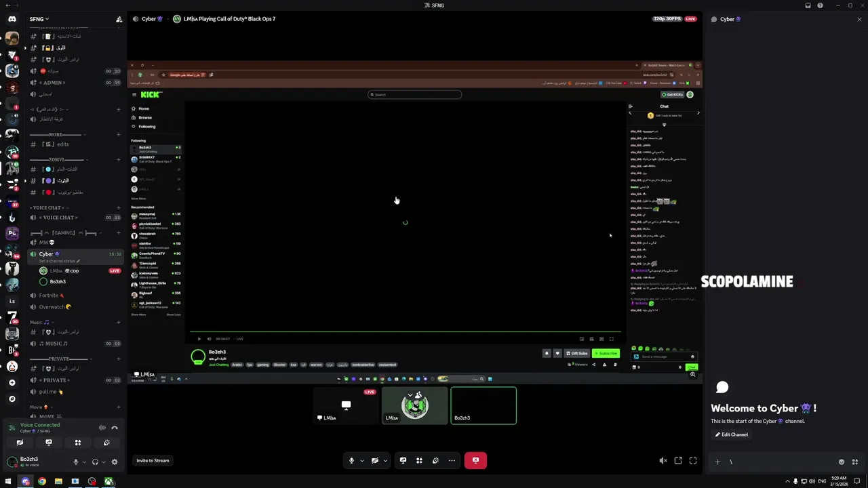Open noise suppression waveform icon in voice panel
The image size is (868, 488).
(102, 428)
